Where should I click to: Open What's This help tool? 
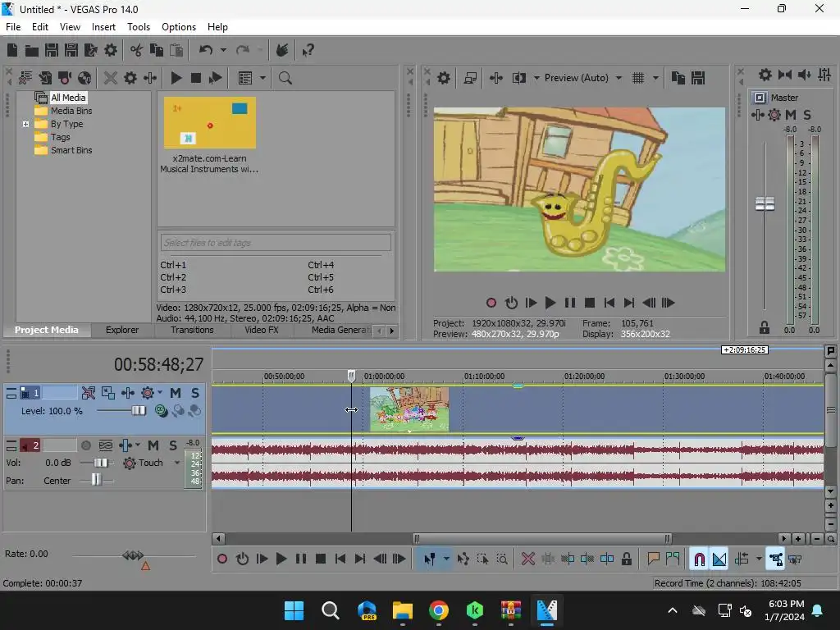(x=308, y=50)
